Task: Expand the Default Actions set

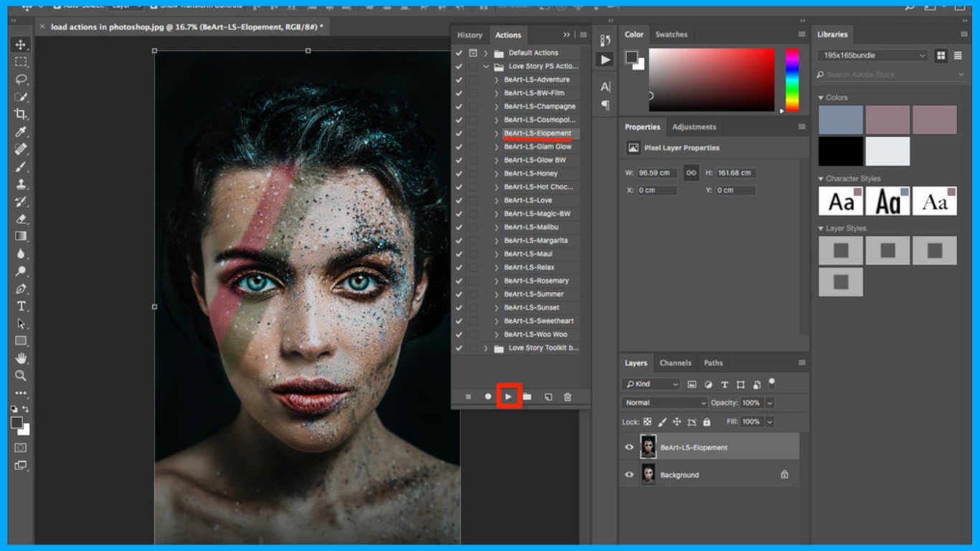Action: [x=486, y=53]
